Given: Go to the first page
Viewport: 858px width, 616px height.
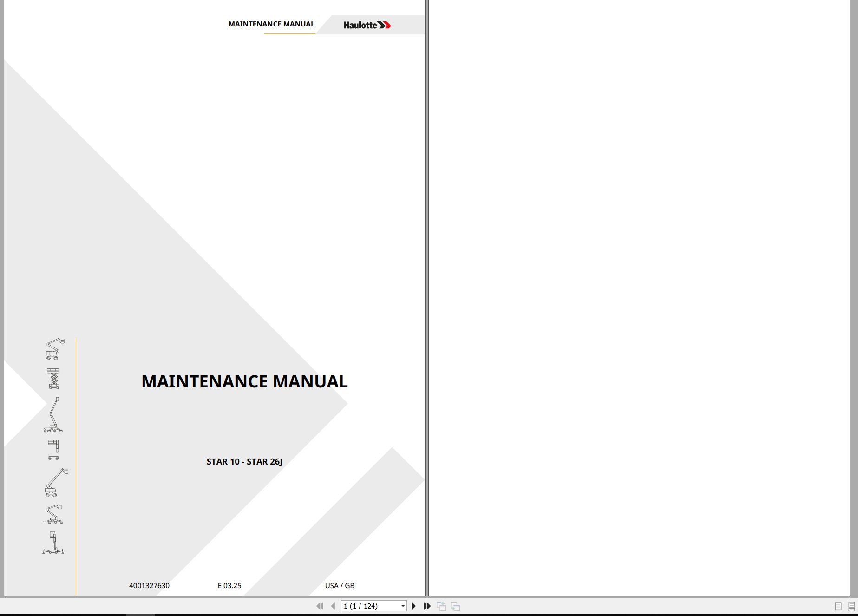Looking at the screenshot, I should (320, 606).
